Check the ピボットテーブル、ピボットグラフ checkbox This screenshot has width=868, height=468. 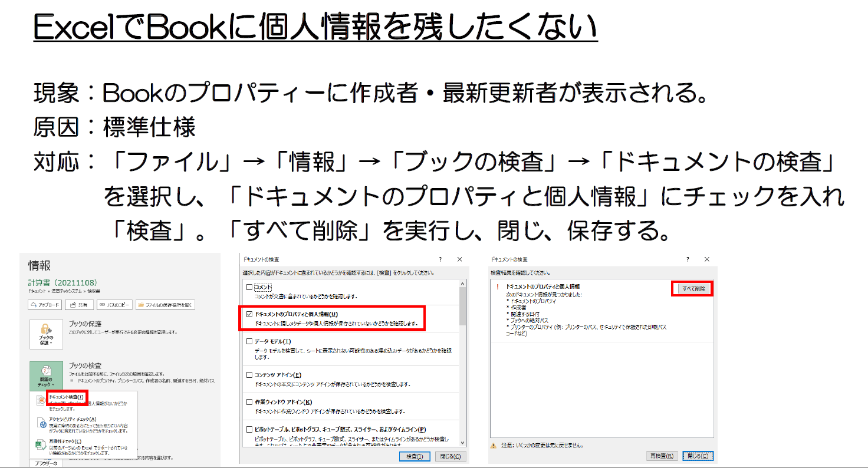pos(249,430)
